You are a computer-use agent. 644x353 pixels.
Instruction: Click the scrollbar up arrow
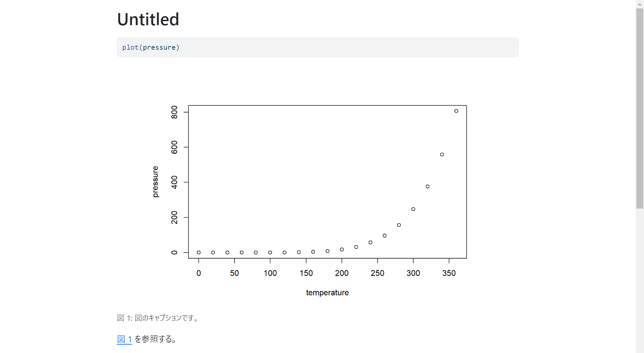640,3
